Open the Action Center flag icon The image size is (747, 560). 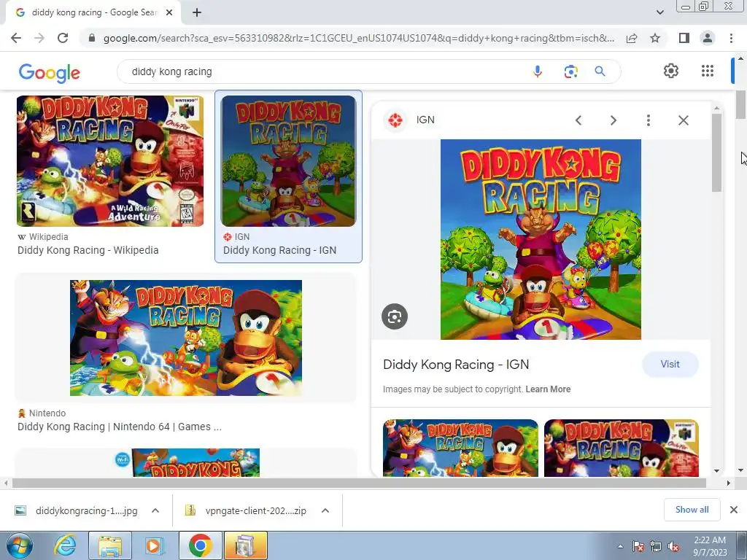click(638, 546)
